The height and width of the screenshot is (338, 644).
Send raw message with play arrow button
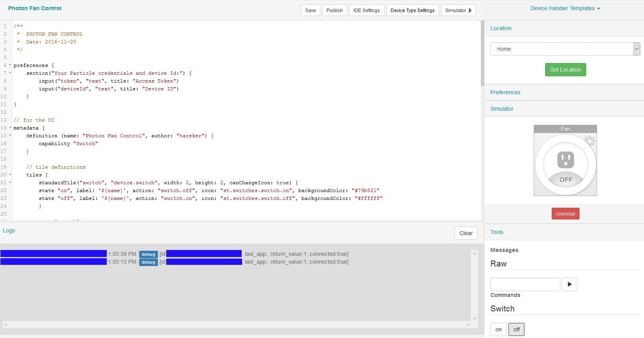point(569,284)
